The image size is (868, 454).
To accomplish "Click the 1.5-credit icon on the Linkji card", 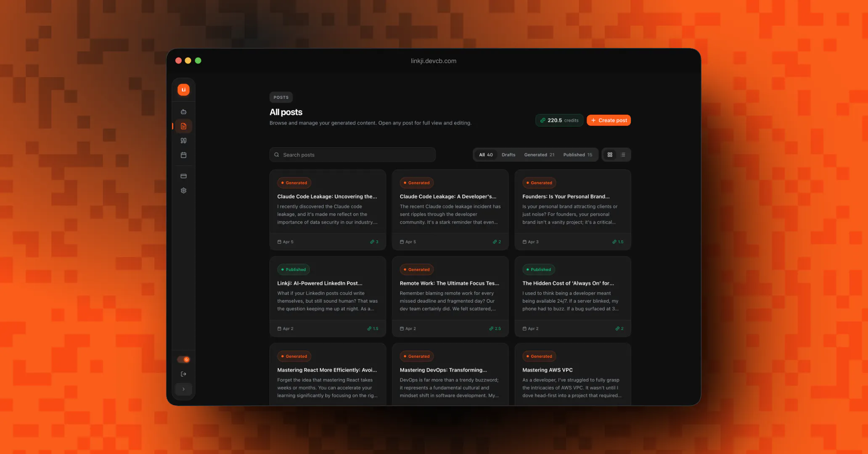I will tap(369, 329).
